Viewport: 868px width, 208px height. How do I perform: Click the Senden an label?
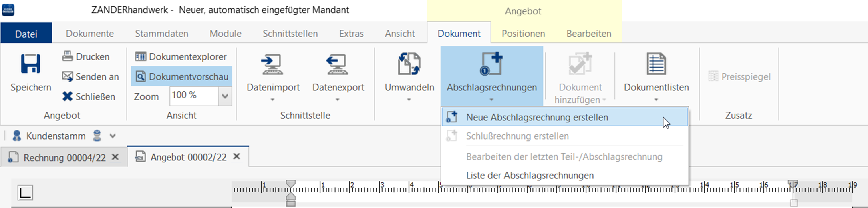(x=97, y=76)
